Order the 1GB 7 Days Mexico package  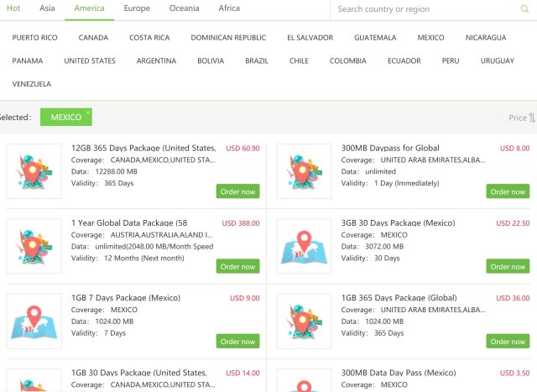tap(237, 342)
